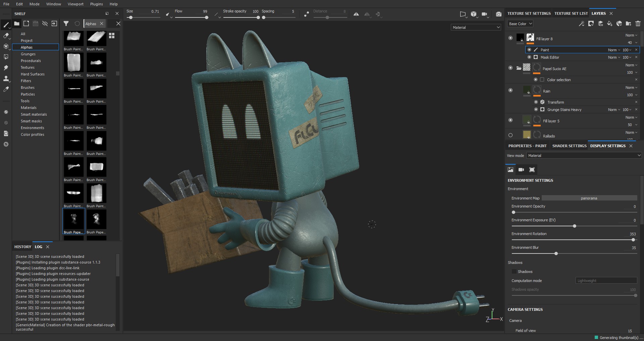Click the panorama Environment Map button
Viewport: 644px width, 341px height.
coord(589,198)
